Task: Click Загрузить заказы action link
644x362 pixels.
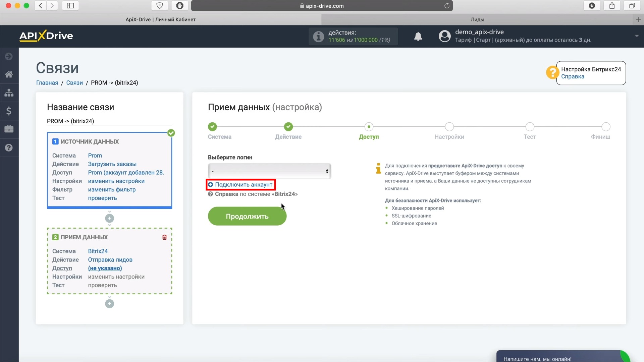Action: click(x=112, y=164)
